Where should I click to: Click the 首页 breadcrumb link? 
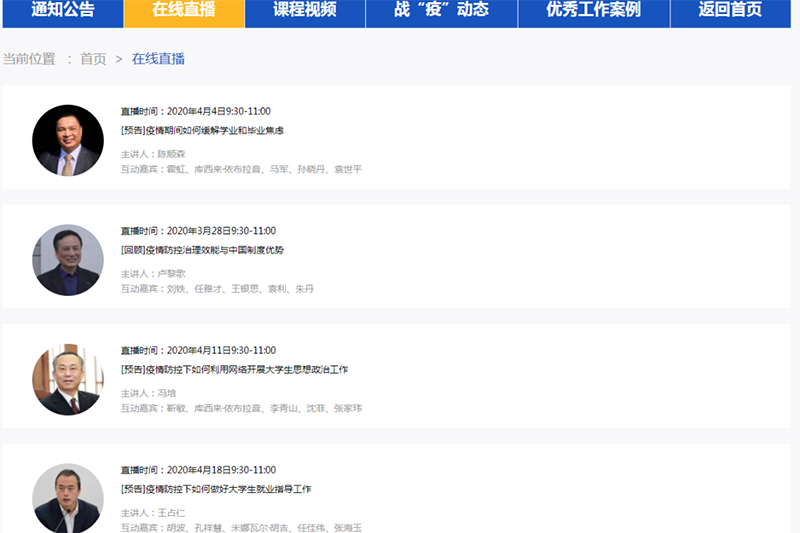[x=93, y=59]
